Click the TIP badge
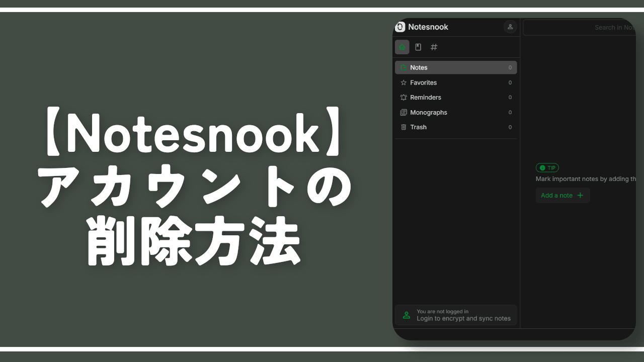Screen dimensions: 644x362 click(547, 168)
